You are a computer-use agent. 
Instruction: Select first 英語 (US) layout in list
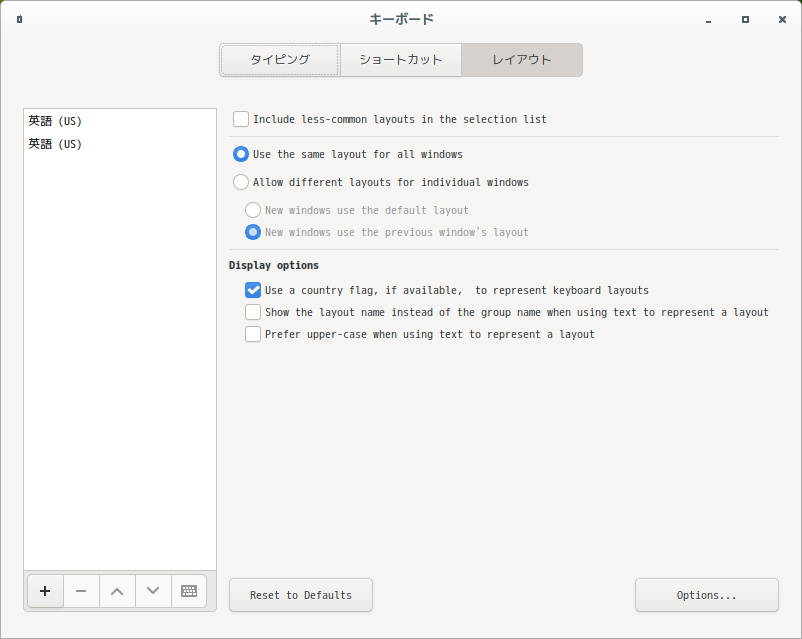point(120,121)
